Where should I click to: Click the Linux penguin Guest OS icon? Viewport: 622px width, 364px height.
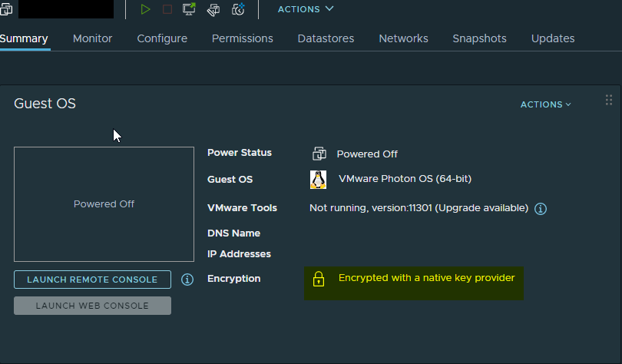tap(318, 180)
